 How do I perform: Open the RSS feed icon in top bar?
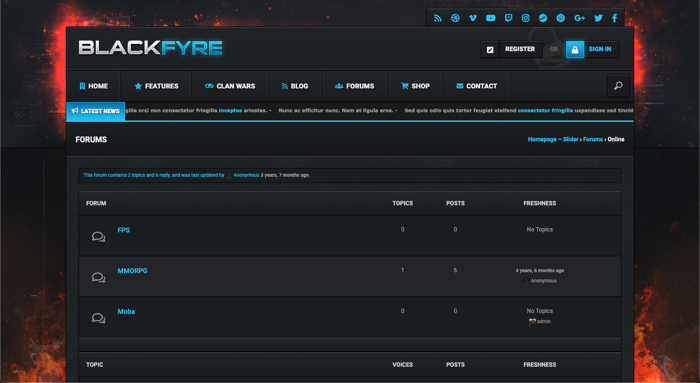click(x=438, y=18)
